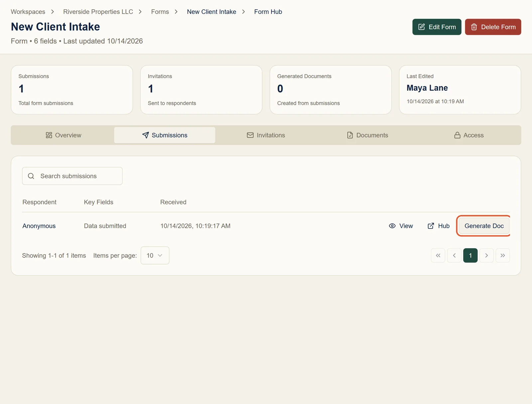The width and height of the screenshot is (532, 404).
Task: Click the Last Edited Maya Lane card
Action: point(460,90)
